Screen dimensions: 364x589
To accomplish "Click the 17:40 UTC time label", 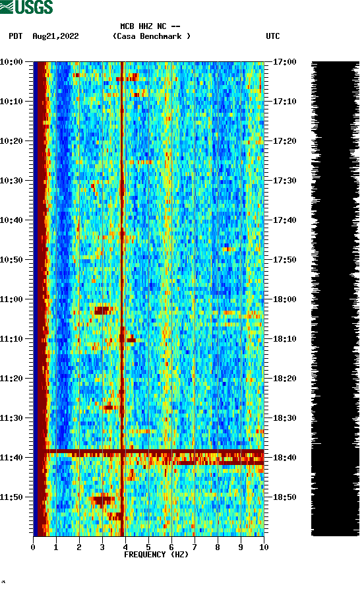I will 285,220.
